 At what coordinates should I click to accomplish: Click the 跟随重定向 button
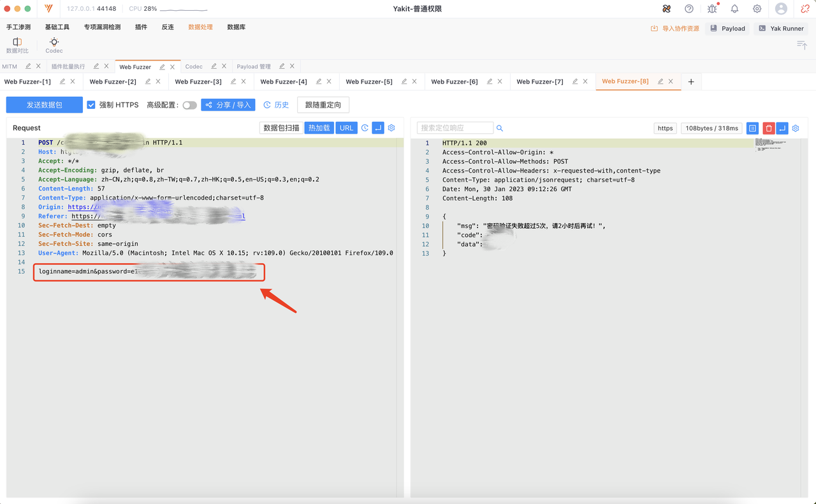tap(323, 104)
